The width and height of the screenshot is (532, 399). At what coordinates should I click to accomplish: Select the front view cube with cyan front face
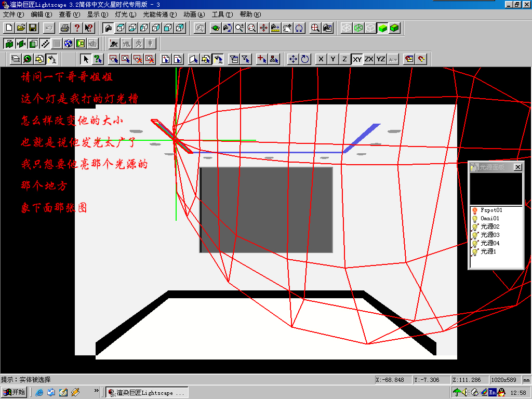point(168,28)
